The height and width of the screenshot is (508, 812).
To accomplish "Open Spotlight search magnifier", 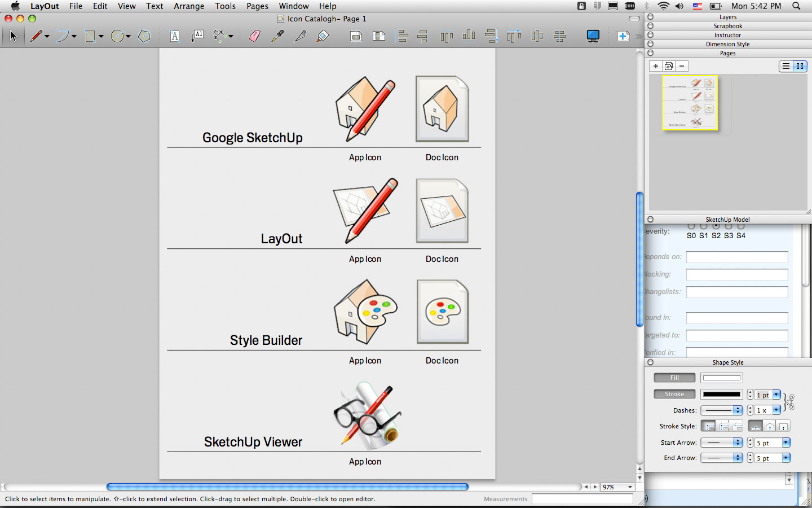I will [796, 6].
